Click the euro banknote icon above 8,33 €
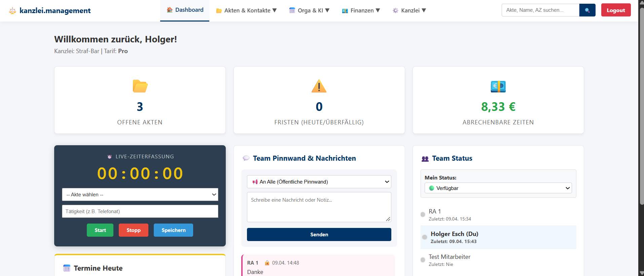The width and height of the screenshot is (644, 276). coord(498,86)
